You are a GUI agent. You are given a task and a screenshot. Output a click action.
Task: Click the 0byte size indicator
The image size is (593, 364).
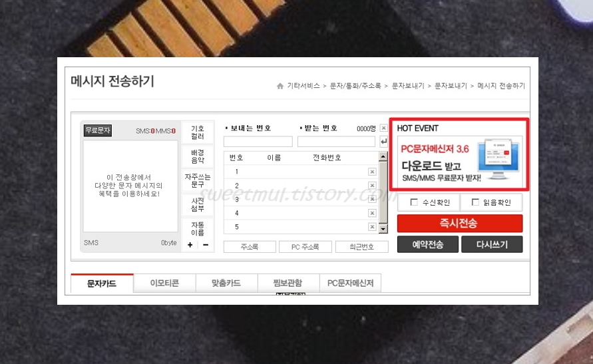(x=168, y=243)
